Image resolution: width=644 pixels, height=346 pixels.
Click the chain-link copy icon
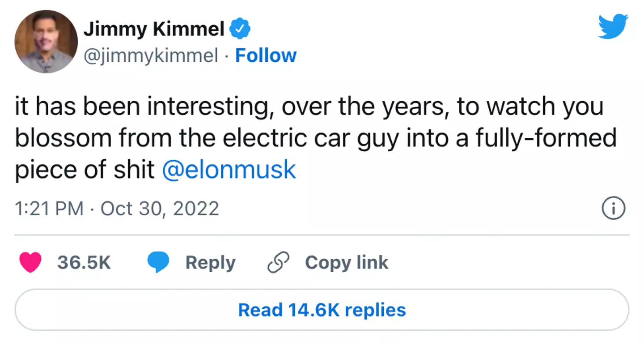point(278,262)
